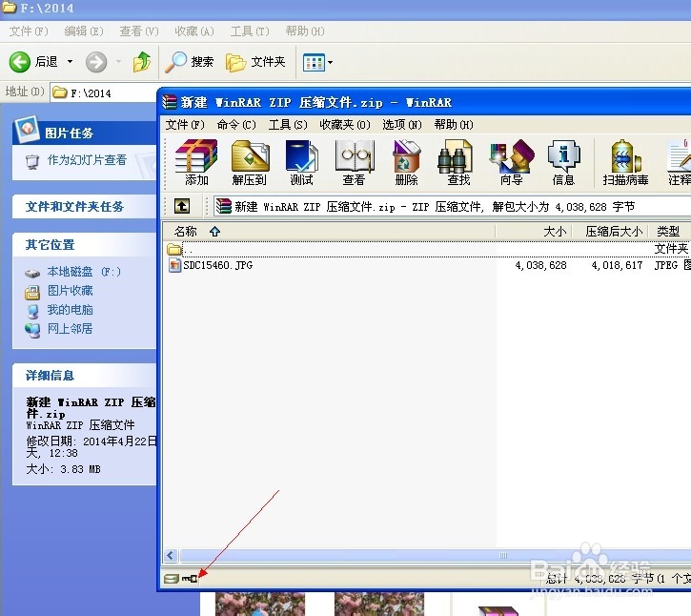Click Explorer Back (后退) button
The image size is (691, 616).
34,62
